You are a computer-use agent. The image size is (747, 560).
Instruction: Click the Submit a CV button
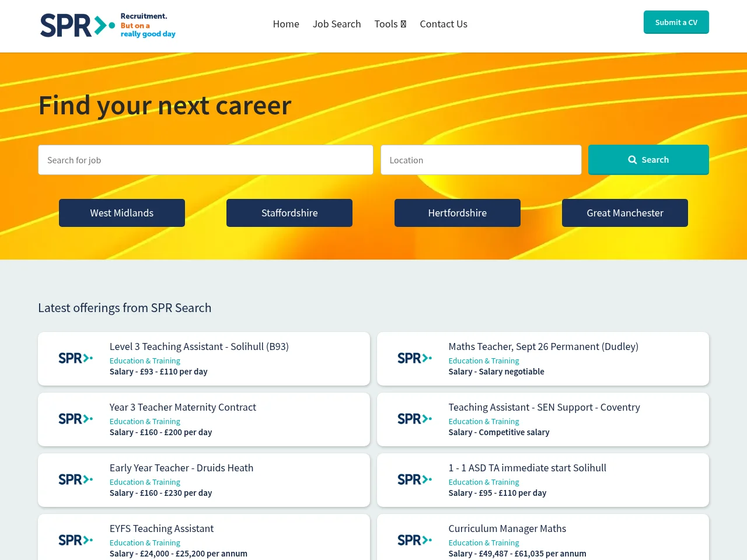point(676,22)
